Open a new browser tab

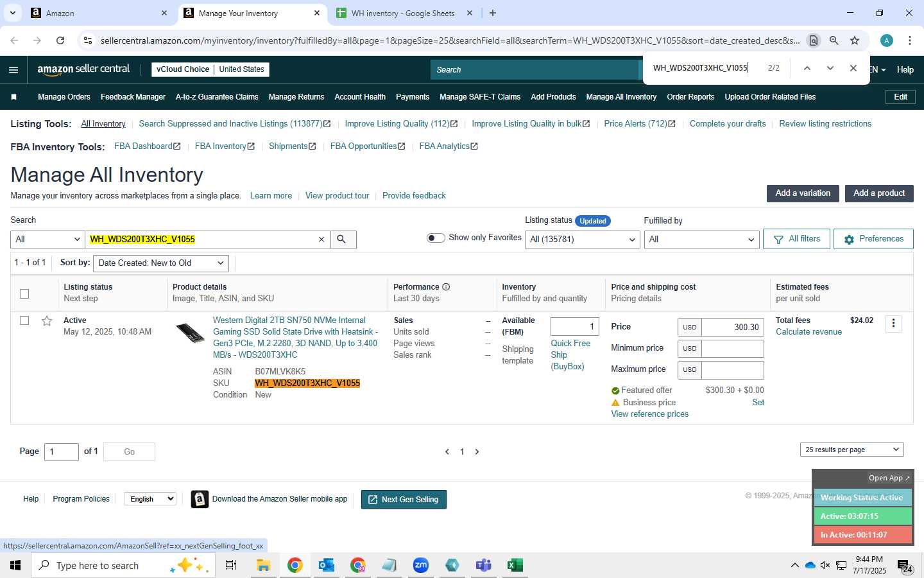point(493,13)
